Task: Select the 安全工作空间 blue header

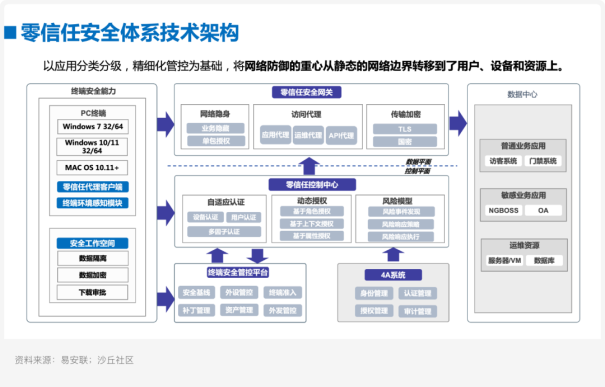Action: [92, 243]
